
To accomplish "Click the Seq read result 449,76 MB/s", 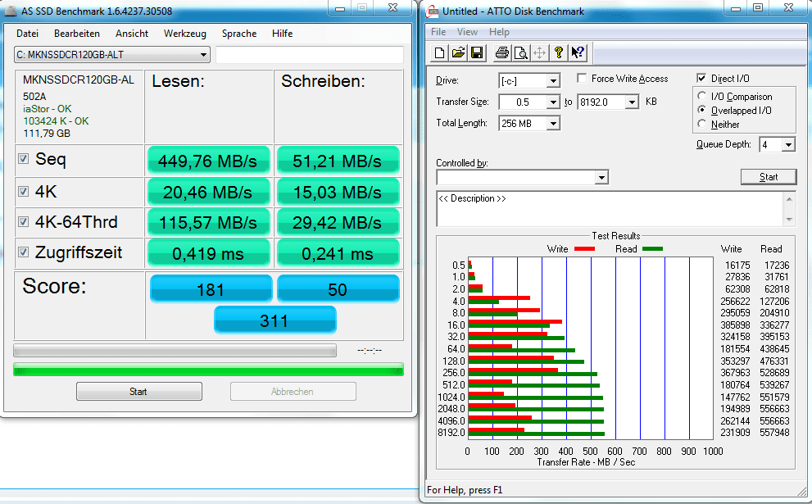I will pos(208,161).
